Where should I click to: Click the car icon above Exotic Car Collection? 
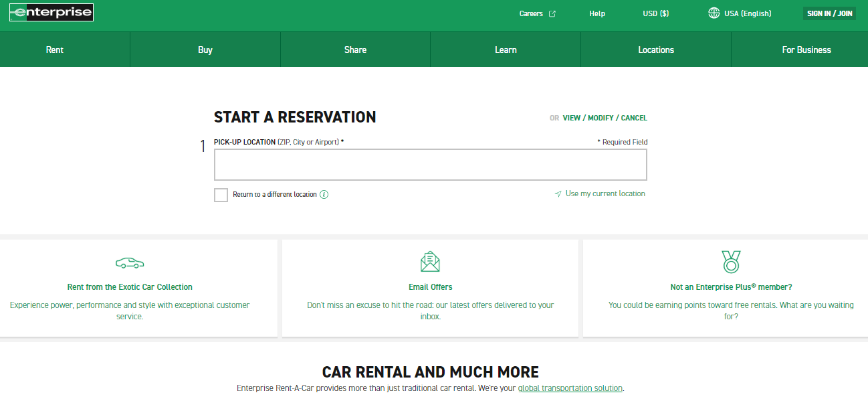[130, 262]
